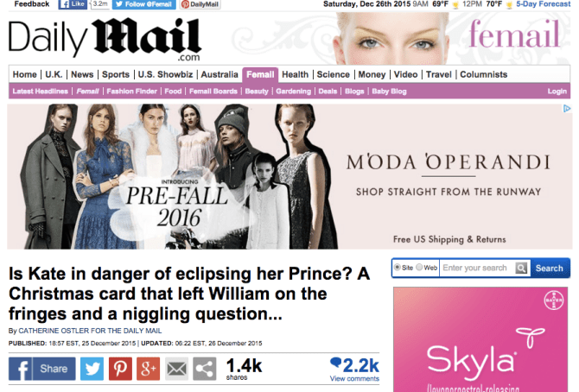Click Follow @Femail Twitter button
The height and width of the screenshot is (392, 579).
(144, 4)
